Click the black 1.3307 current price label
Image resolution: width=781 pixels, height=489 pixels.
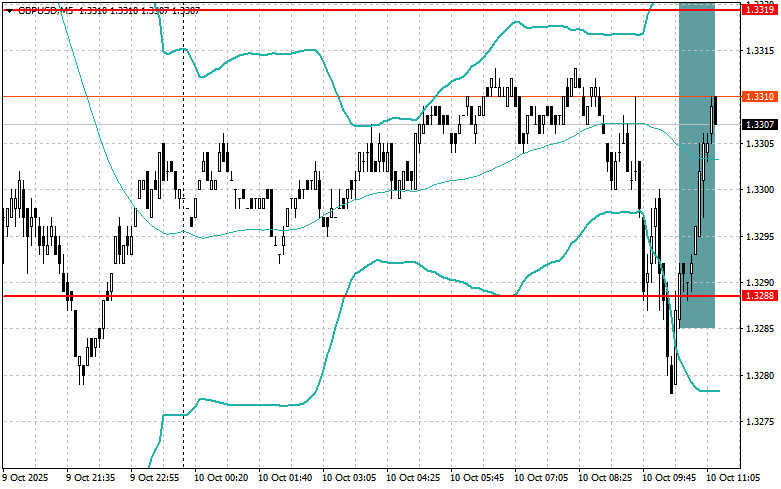(759, 124)
